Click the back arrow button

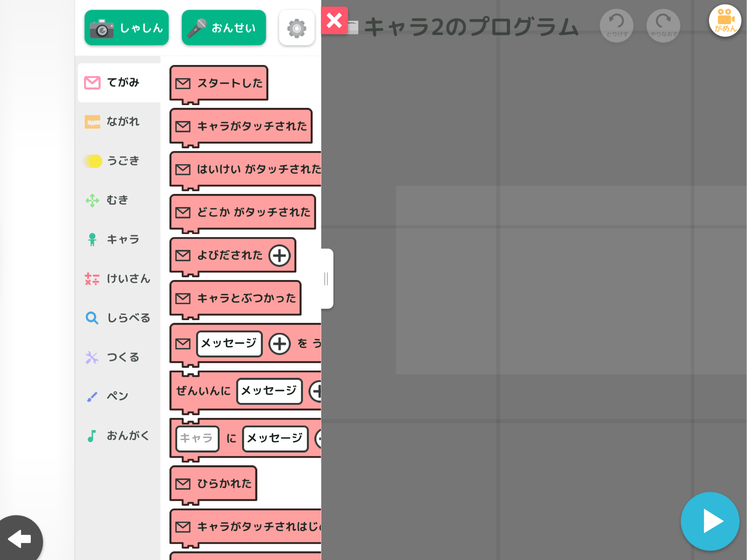20,539
